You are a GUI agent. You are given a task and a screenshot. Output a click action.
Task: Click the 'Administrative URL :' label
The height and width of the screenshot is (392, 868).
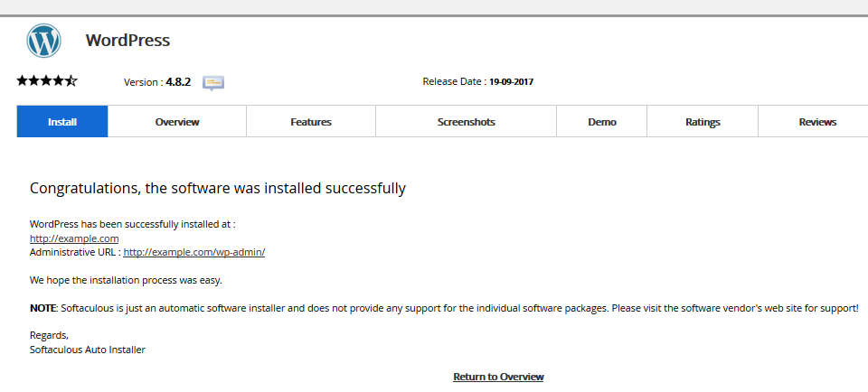[x=75, y=253]
